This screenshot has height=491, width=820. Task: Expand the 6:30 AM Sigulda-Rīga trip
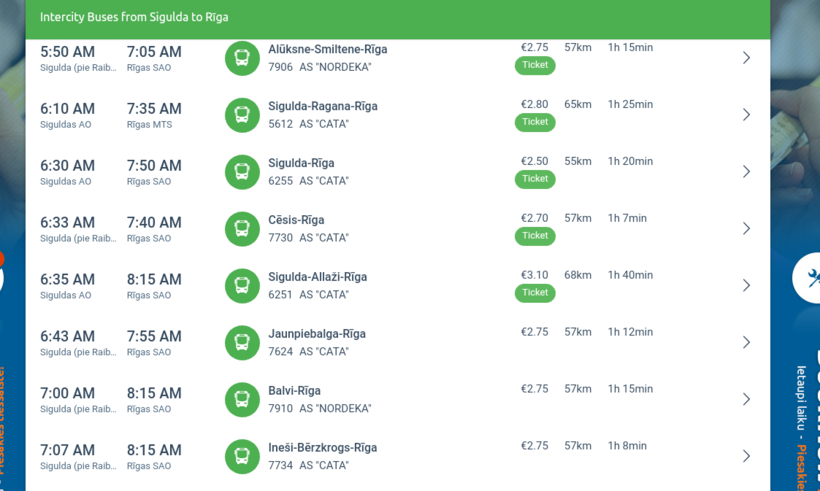pyautogui.click(x=746, y=172)
